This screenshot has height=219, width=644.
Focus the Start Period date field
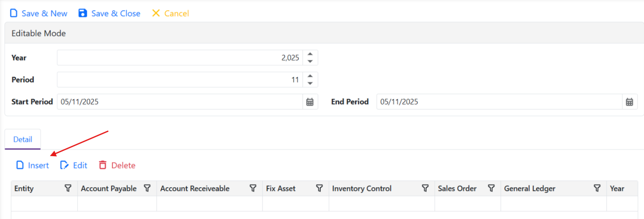(x=180, y=102)
